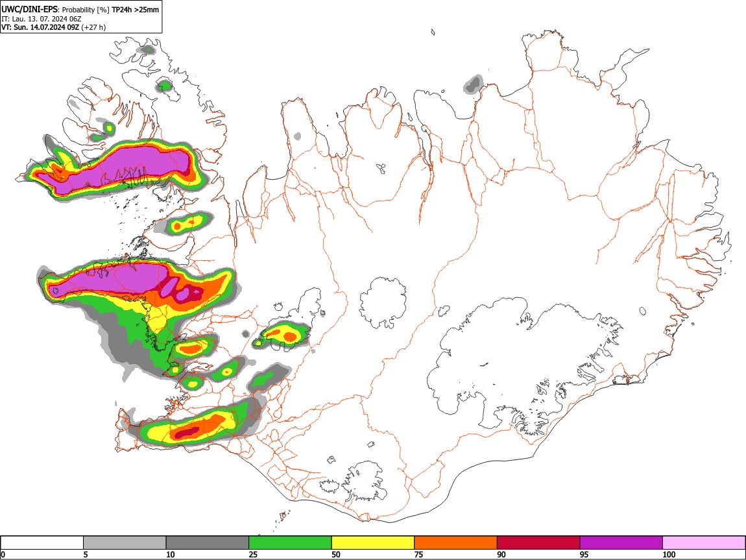The width and height of the screenshot is (746, 560).
Task: Click the crimson 90–95% legend swatch
Action: click(x=538, y=542)
